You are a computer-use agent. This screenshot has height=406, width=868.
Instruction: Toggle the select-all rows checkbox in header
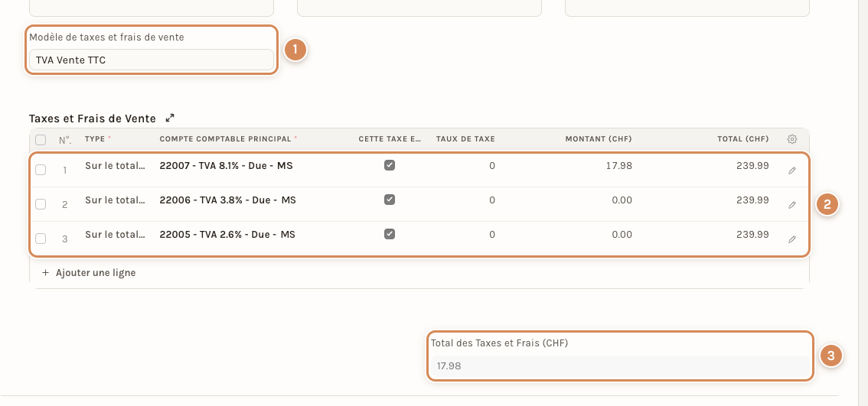[x=41, y=139]
